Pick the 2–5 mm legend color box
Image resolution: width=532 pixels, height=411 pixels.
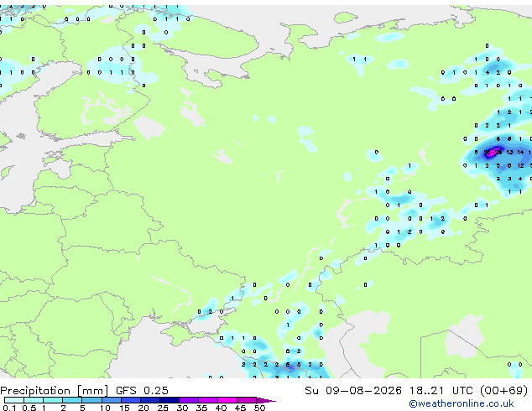[x=72, y=400]
